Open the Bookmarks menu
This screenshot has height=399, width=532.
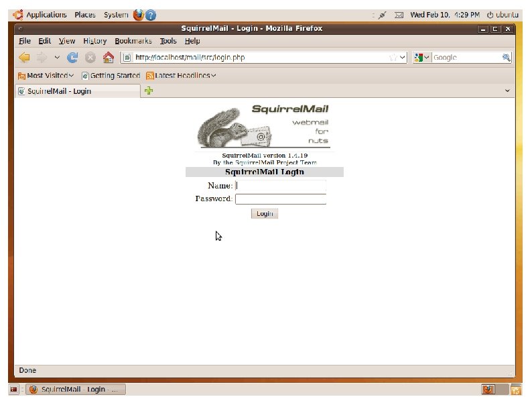click(x=133, y=41)
